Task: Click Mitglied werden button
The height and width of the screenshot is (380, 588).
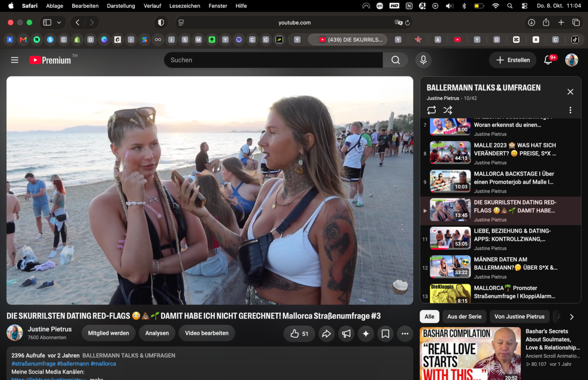Action: tap(108, 333)
